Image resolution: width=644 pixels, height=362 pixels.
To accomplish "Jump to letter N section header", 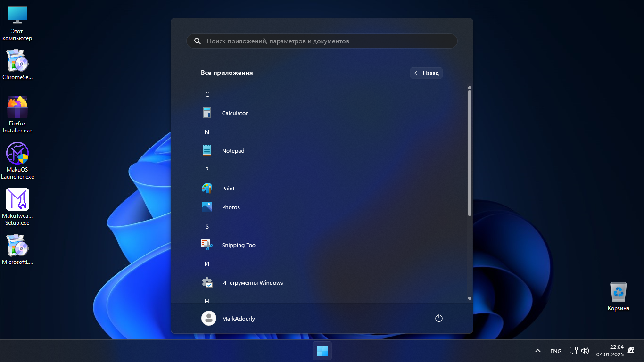I will coord(207,132).
